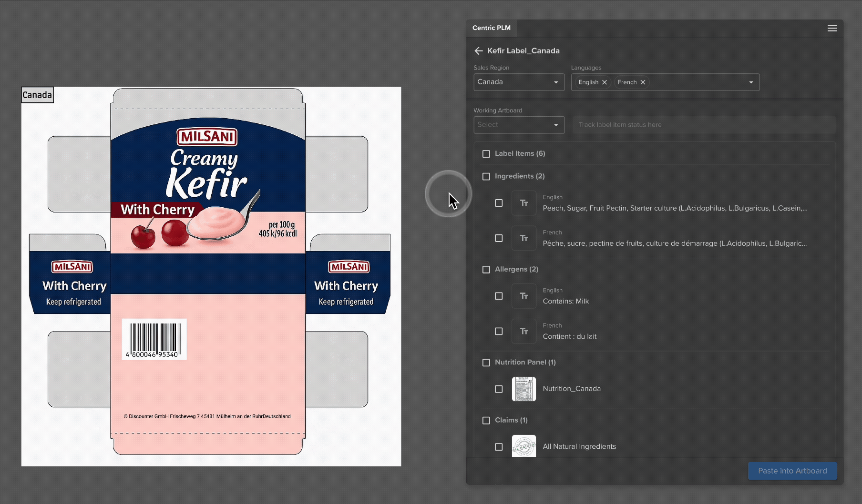Check the Allergens (2) group checkbox

(486, 270)
